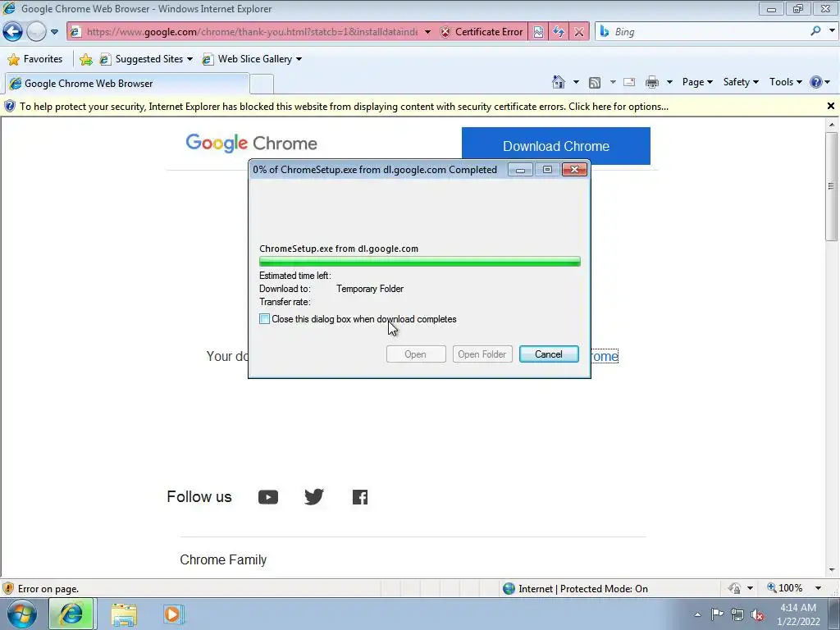Open the Safety menu
840x630 pixels.
tap(741, 82)
